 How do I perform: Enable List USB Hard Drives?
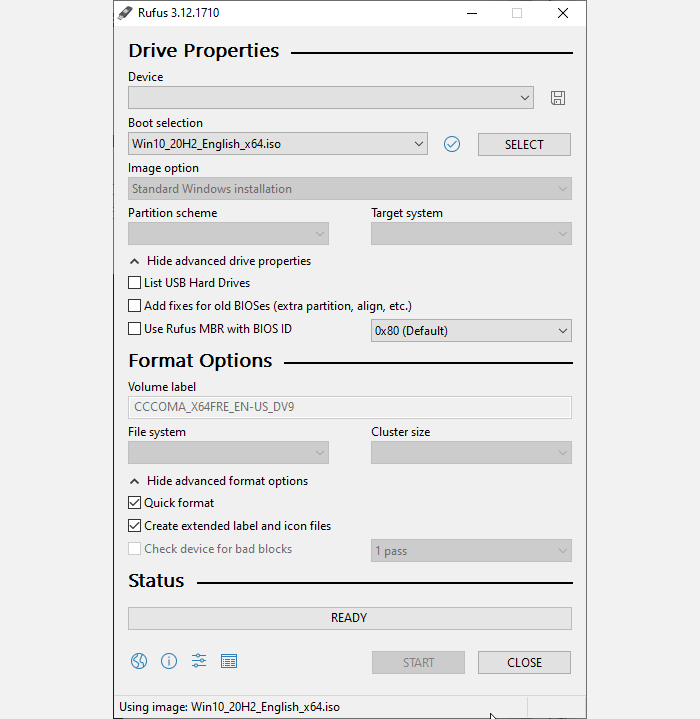coord(135,283)
